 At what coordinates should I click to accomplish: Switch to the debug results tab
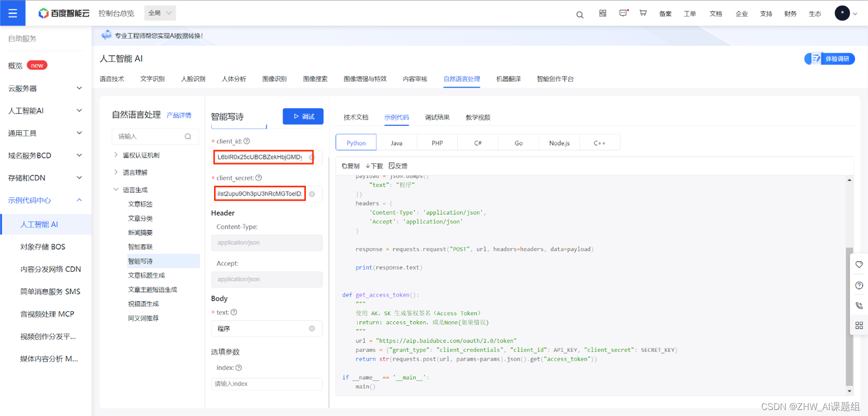(x=437, y=117)
